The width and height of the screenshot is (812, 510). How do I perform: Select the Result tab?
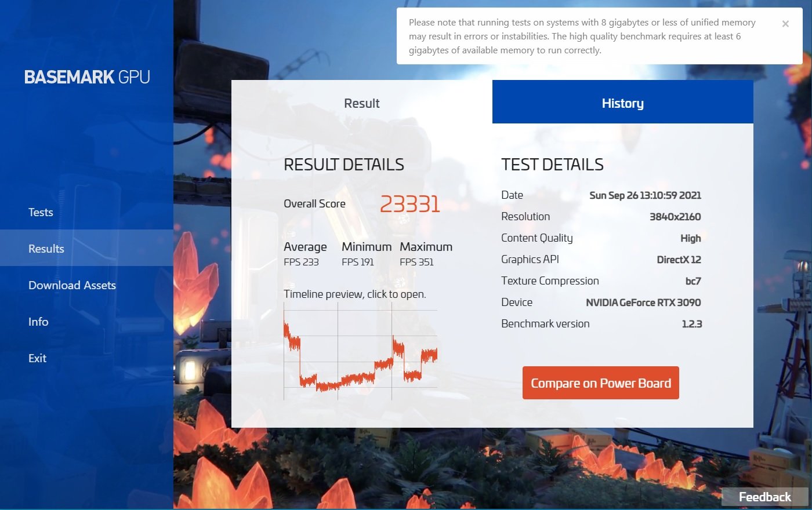click(362, 102)
